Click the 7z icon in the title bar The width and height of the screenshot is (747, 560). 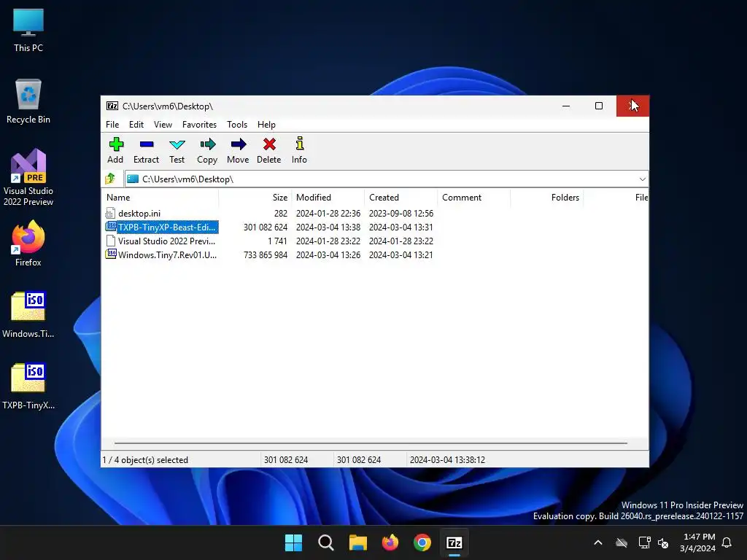[112, 106]
